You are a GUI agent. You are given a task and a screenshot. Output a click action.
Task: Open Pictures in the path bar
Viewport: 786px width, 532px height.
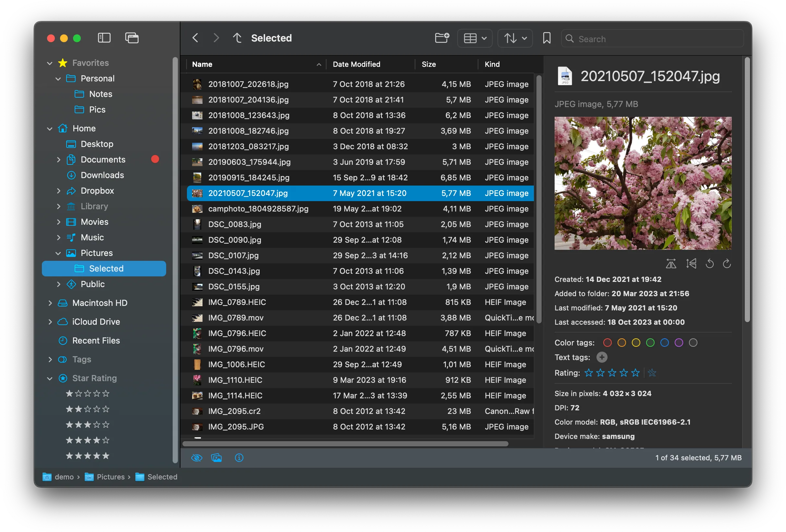click(x=110, y=477)
